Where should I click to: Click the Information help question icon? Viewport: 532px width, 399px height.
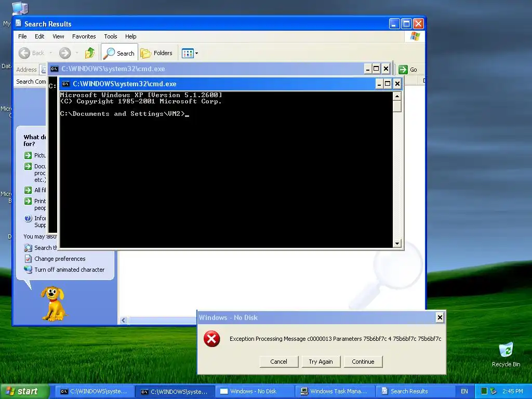pyautogui.click(x=28, y=218)
